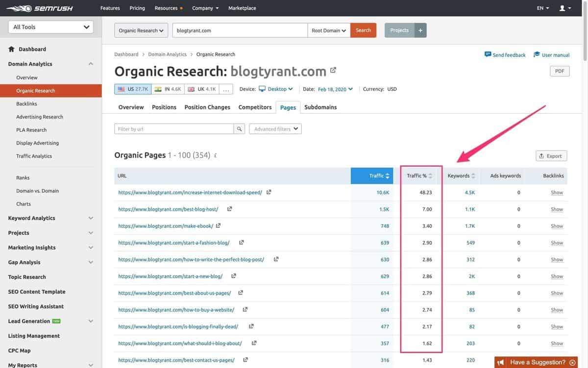Close the Have a Suggestion widget

point(572,363)
